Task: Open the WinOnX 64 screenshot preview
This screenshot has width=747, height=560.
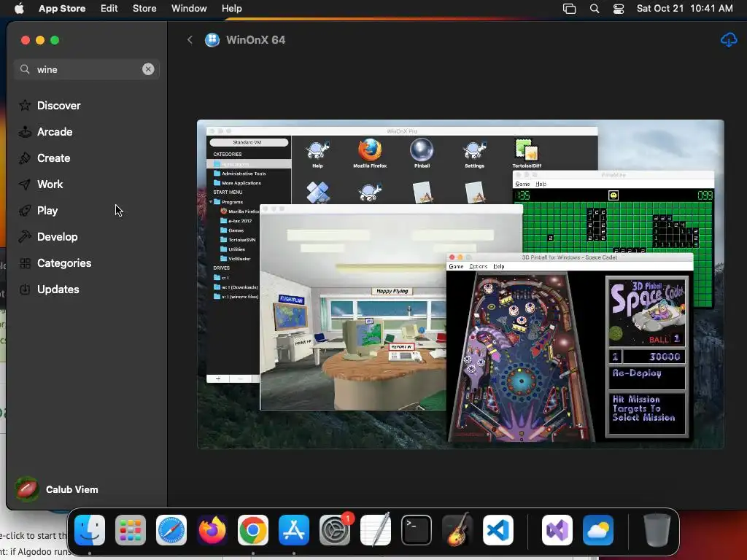Action: (x=460, y=284)
